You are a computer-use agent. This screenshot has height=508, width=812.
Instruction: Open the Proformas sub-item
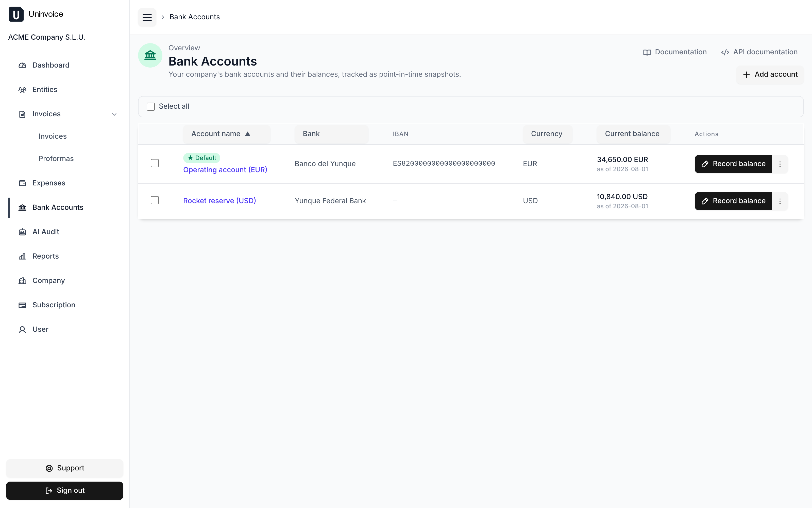click(56, 158)
